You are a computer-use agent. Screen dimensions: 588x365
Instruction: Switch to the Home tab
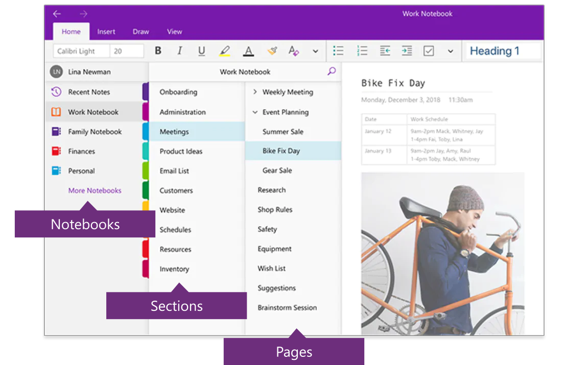pyautogui.click(x=71, y=32)
